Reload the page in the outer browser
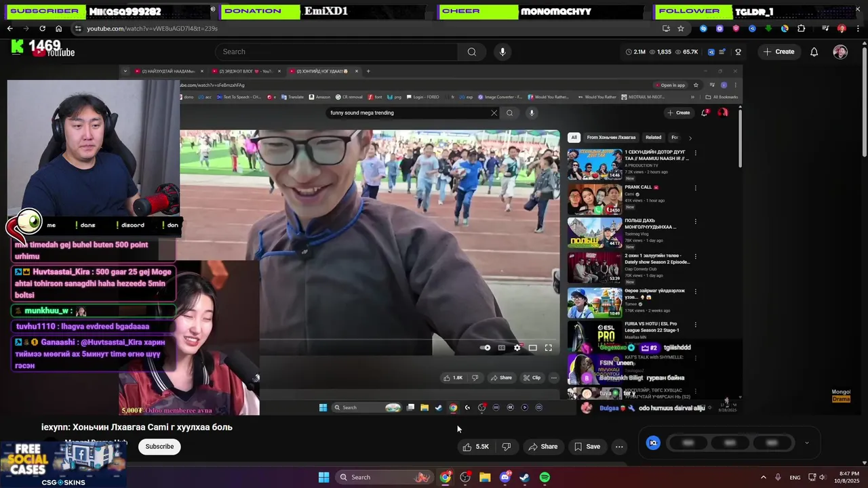The height and width of the screenshot is (488, 868). click(x=42, y=28)
